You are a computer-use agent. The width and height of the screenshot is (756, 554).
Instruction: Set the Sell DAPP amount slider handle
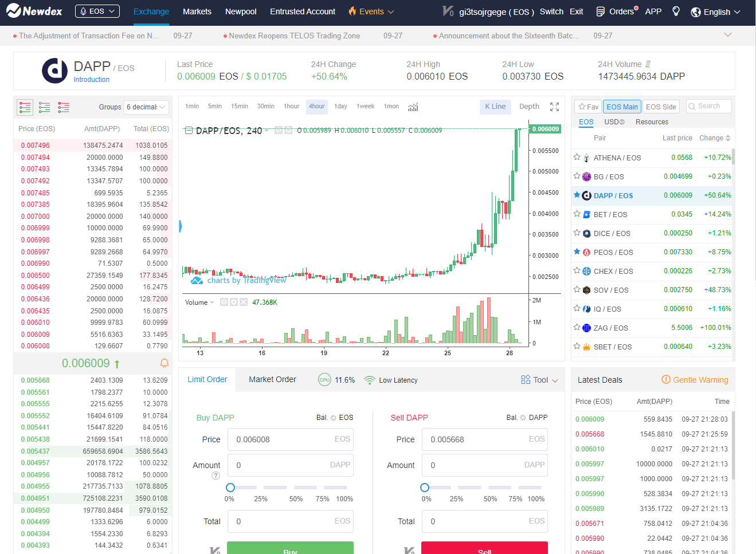point(425,488)
